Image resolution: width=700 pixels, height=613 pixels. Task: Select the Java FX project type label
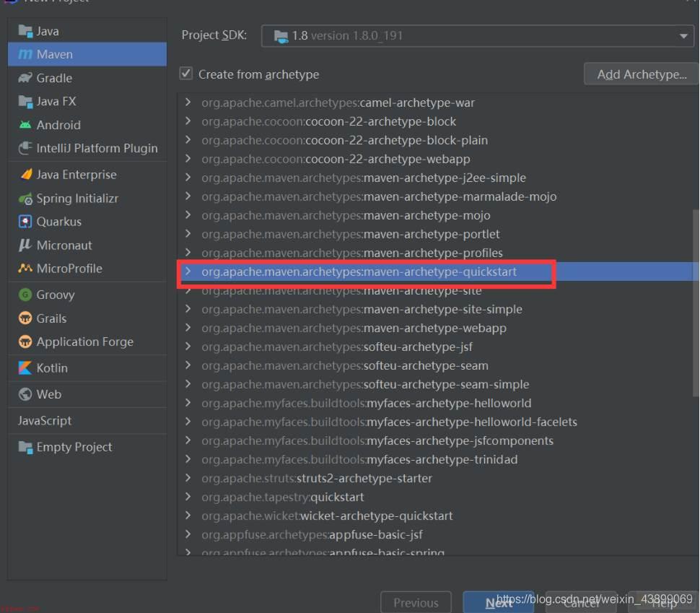coord(56,101)
